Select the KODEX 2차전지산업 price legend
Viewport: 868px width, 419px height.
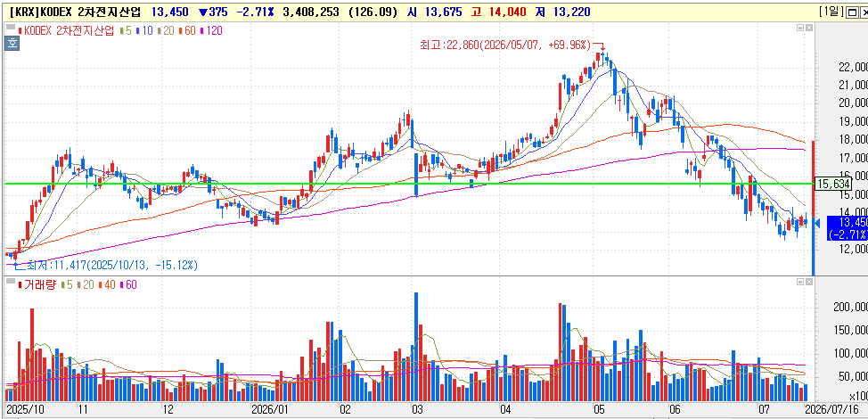tap(66, 31)
